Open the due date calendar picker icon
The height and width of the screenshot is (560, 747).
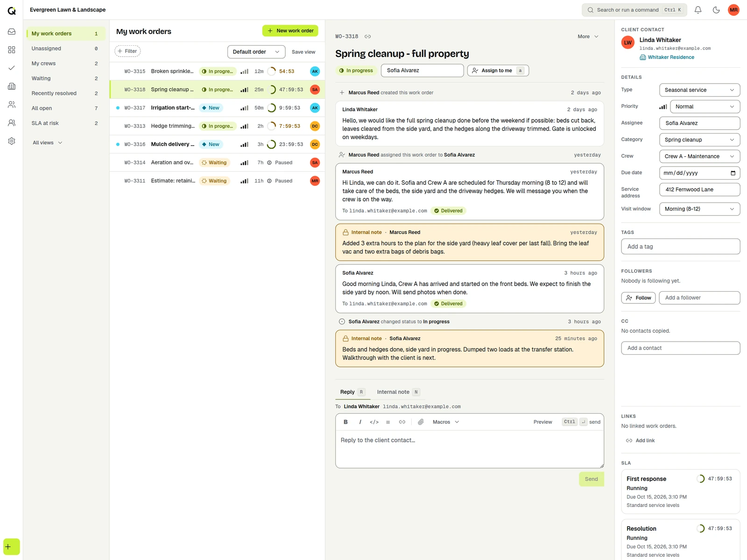pyautogui.click(x=733, y=173)
